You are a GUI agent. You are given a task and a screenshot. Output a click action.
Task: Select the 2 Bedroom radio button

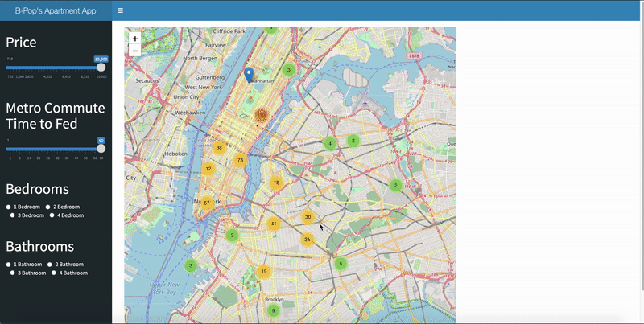[x=47, y=207]
